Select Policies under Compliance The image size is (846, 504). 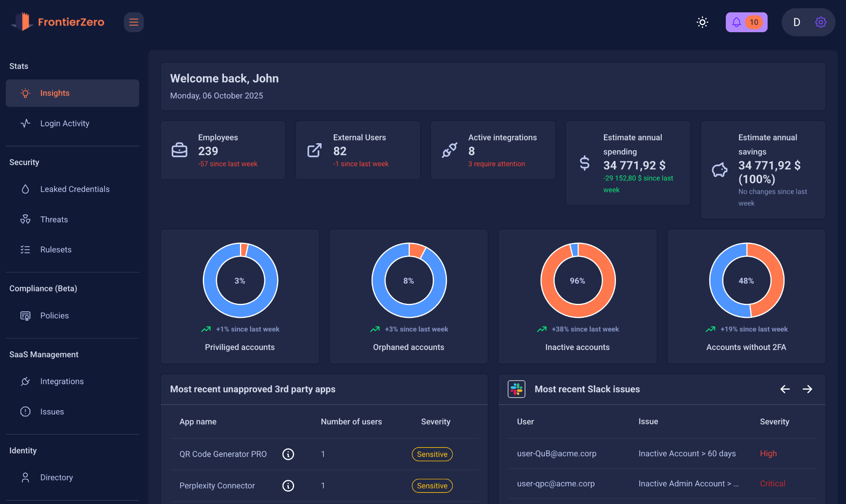54,315
